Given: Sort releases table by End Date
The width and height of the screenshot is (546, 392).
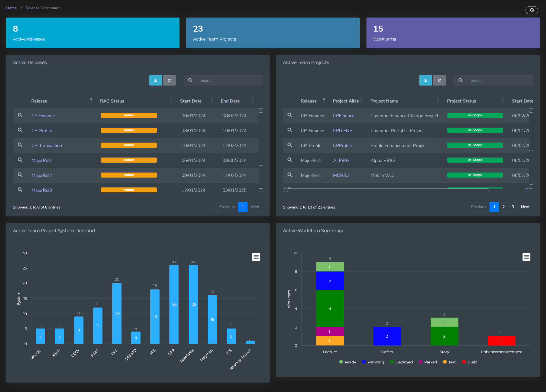Looking at the screenshot, I should click(x=230, y=101).
